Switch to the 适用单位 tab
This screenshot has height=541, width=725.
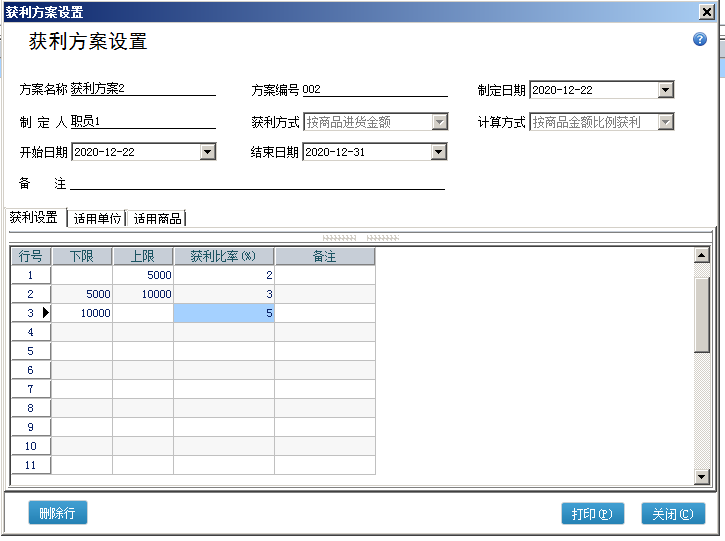click(x=97, y=218)
